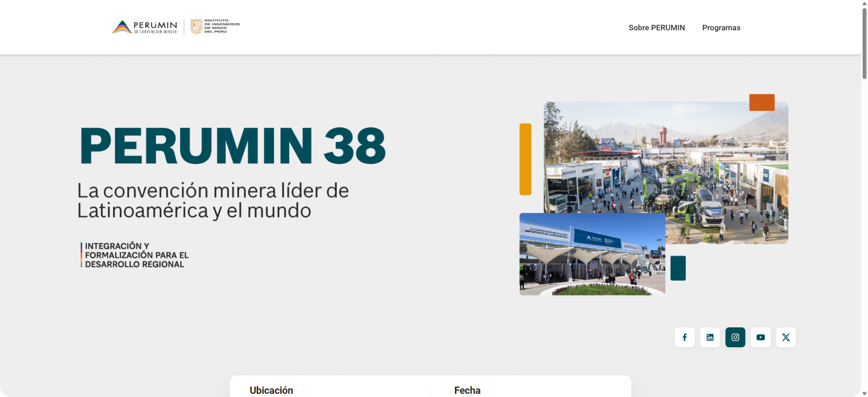Image resolution: width=868 pixels, height=397 pixels.
Task: Open the PERUMIN Facebook page icon
Action: point(684,337)
